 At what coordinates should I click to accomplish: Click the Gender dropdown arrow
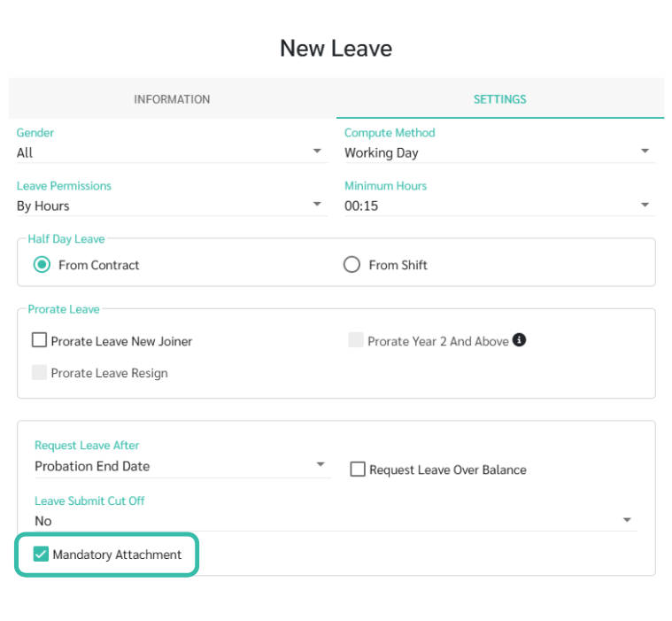[x=317, y=151]
